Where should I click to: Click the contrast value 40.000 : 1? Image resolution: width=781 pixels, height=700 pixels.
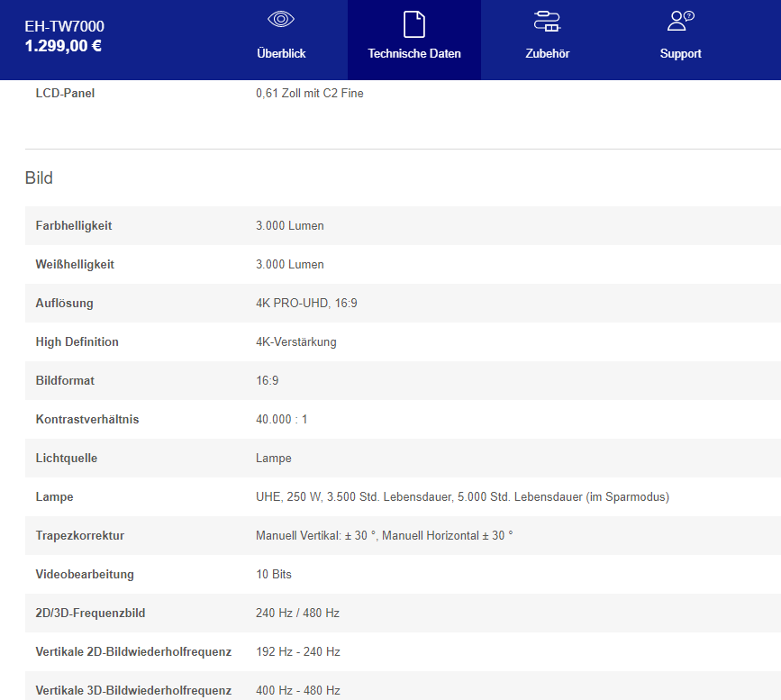(281, 420)
